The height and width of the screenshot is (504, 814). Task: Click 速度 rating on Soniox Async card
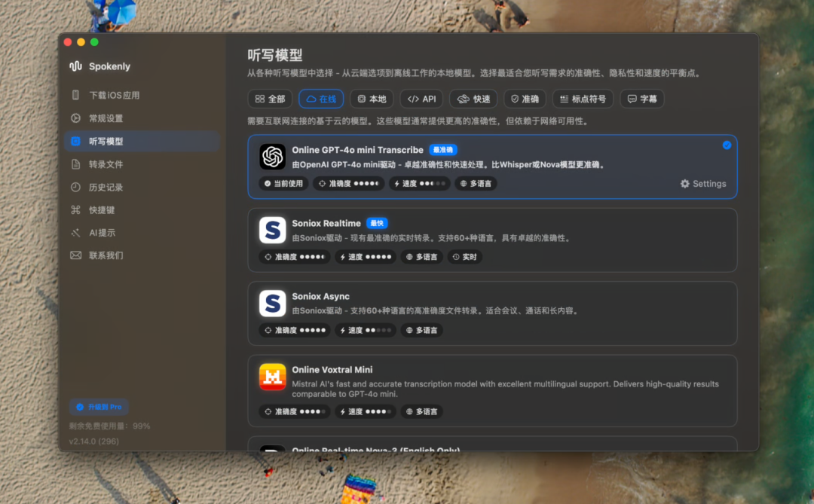(x=366, y=330)
